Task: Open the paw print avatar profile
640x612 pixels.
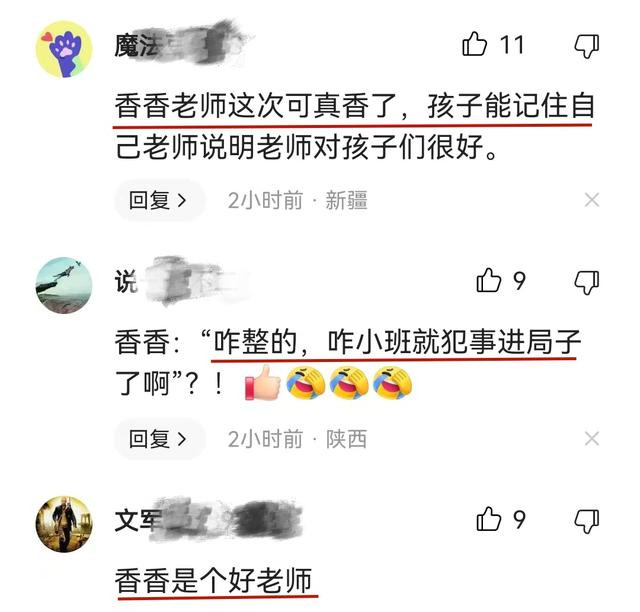Action: click(x=64, y=49)
